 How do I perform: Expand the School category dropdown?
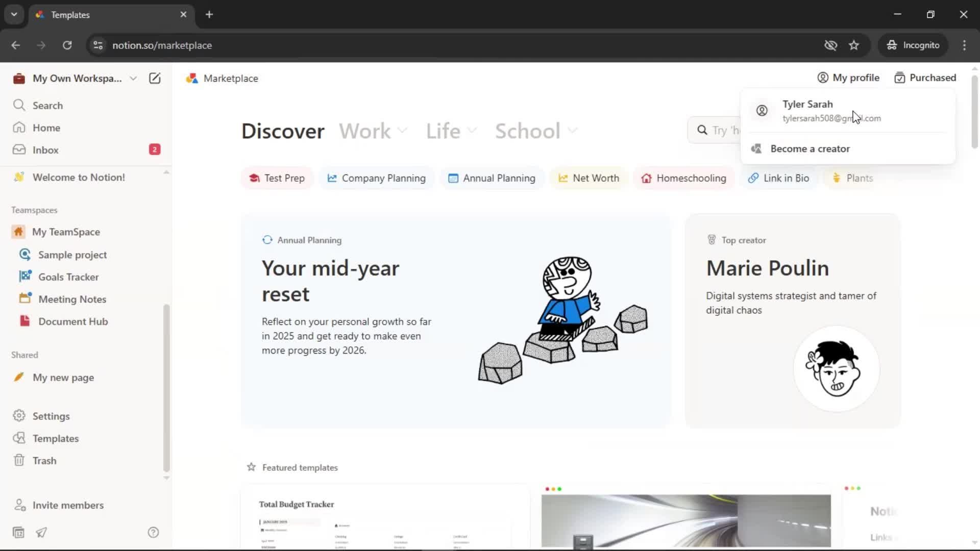coord(536,131)
